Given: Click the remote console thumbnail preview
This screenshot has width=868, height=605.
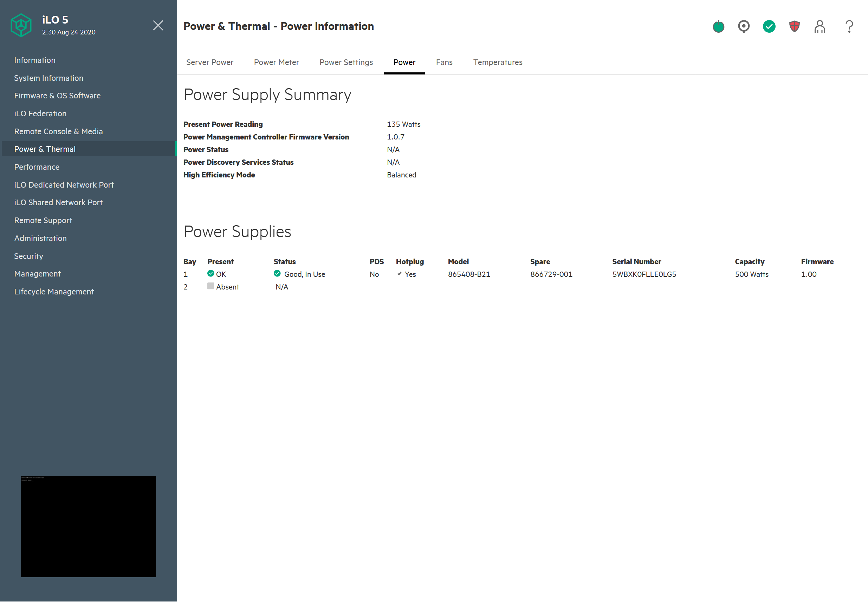Looking at the screenshot, I should 89,526.
